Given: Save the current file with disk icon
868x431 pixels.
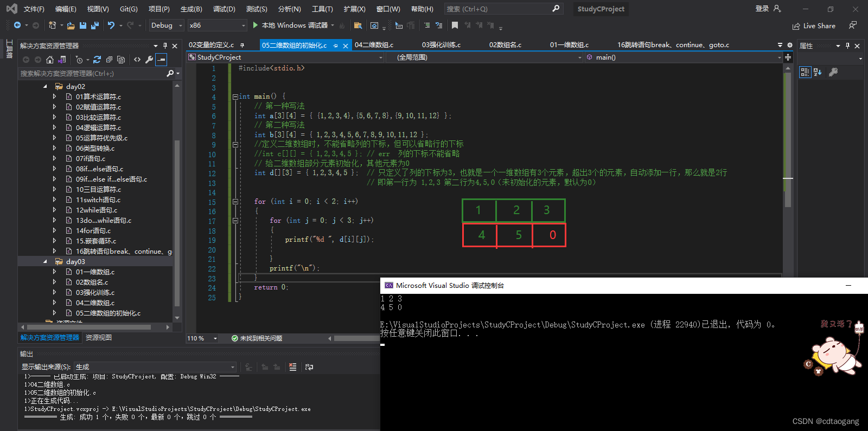Looking at the screenshot, I should pos(83,25).
